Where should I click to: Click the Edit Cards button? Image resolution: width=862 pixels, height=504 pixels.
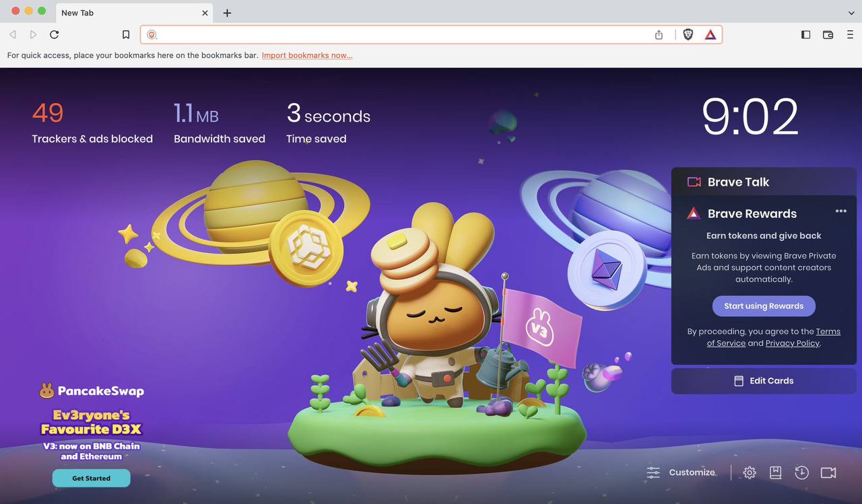click(x=764, y=381)
